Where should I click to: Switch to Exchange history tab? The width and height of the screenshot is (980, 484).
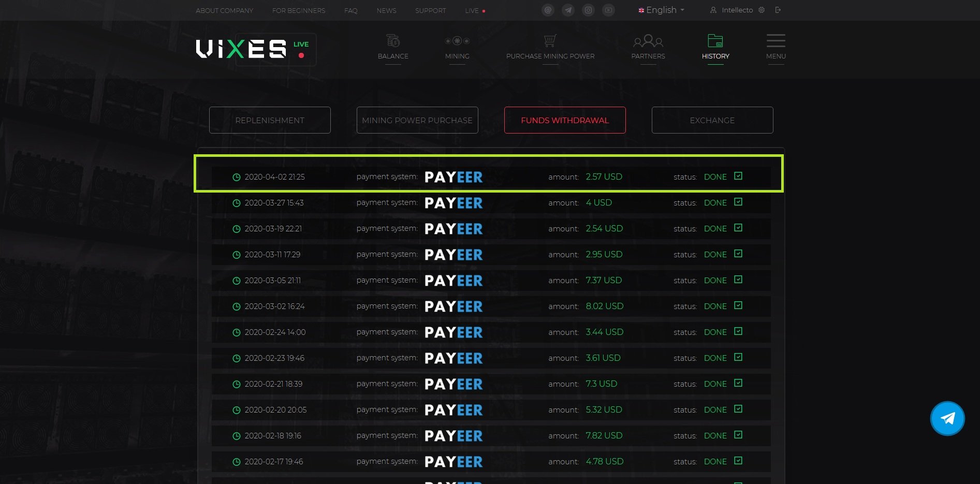tap(712, 120)
